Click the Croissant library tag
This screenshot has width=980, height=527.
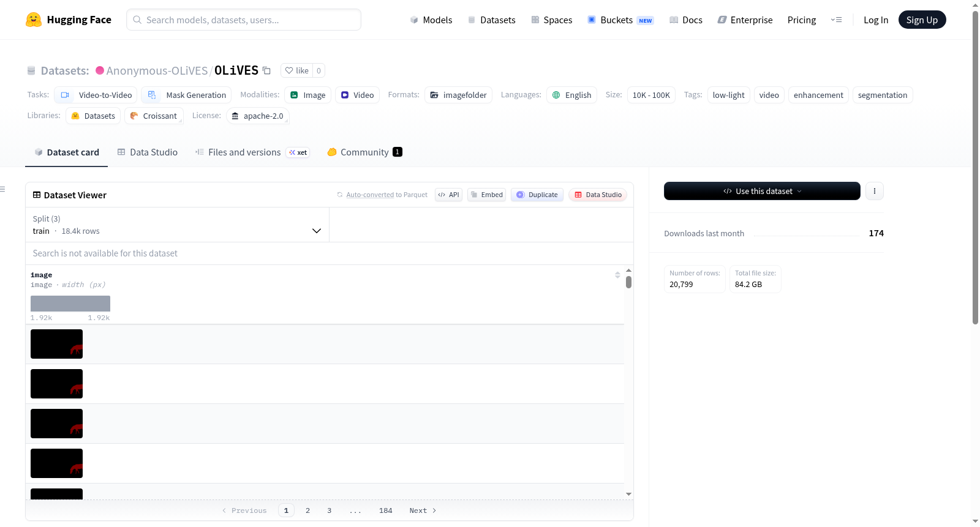[154, 116]
